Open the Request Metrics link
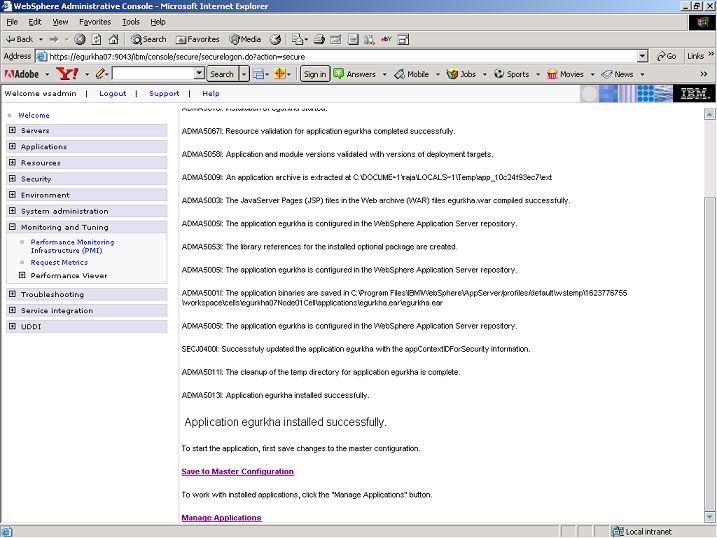The width and height of the screenshot is (717, 538). click(x=59, y=262)
